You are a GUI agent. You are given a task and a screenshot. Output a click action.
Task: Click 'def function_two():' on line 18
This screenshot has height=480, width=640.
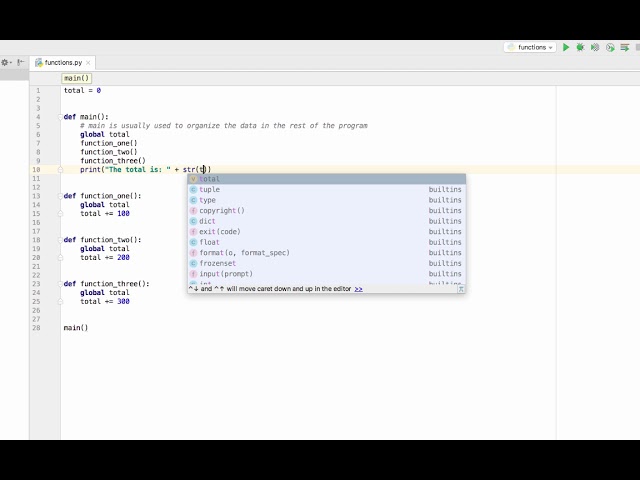(x=102, y=240)
